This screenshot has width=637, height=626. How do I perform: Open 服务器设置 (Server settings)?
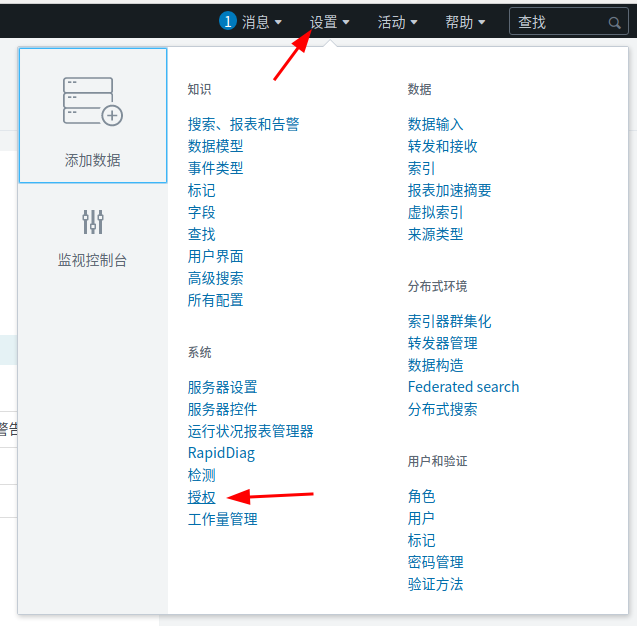[x=222, y=387]
